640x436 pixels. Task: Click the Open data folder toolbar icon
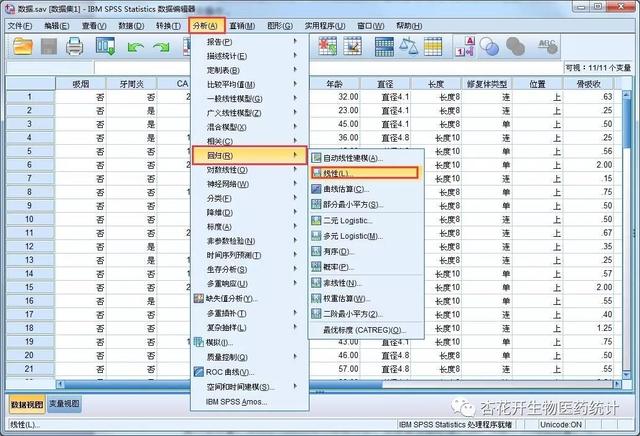pos(23,47)
